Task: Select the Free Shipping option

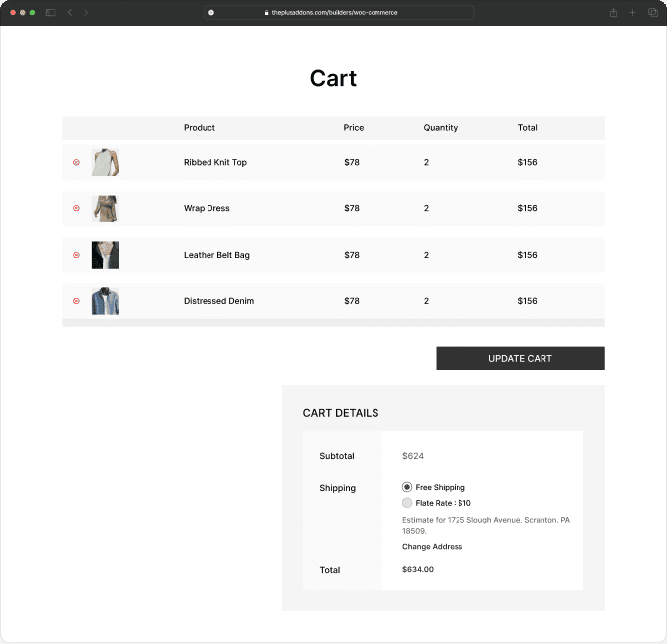Action: pyautogui.click(x=407, y=487)
